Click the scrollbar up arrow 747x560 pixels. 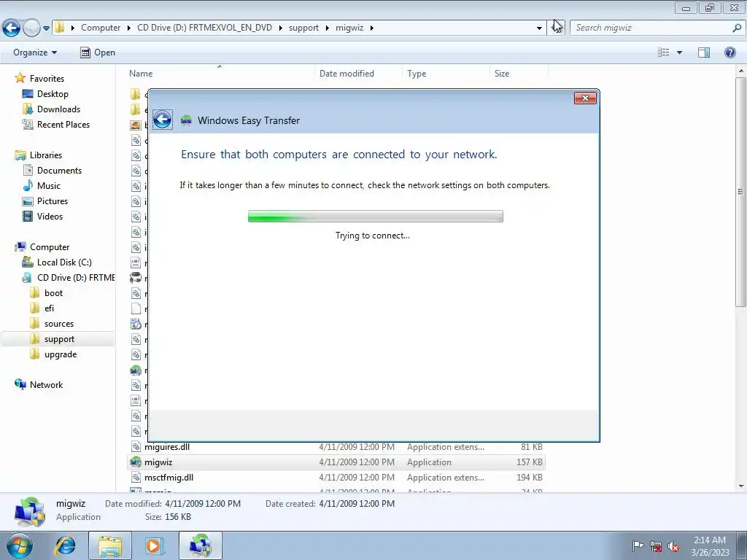pyautogui.click(x=741, y=71)
